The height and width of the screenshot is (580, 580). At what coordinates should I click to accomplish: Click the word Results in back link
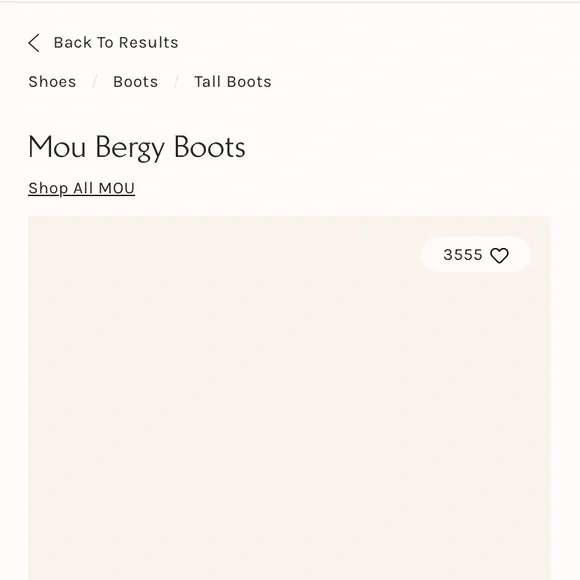(149, 43)
